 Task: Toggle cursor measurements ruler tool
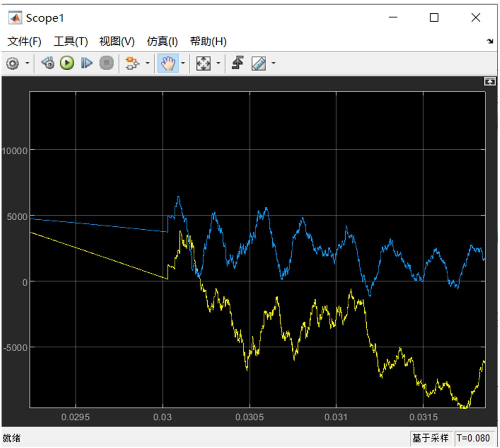[258, 63]
